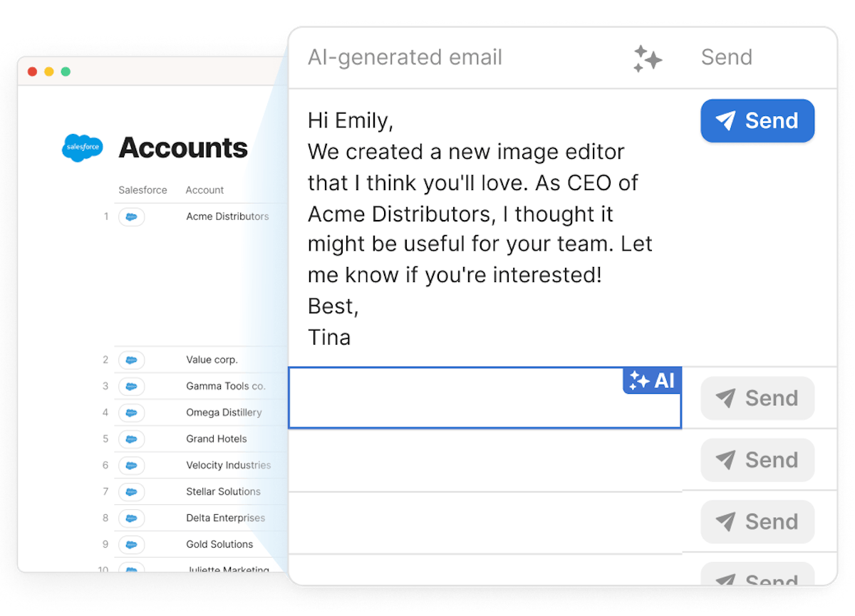
Task: Click the Salesforce cloud logo beside Accounts
Action: click(83, 147)
